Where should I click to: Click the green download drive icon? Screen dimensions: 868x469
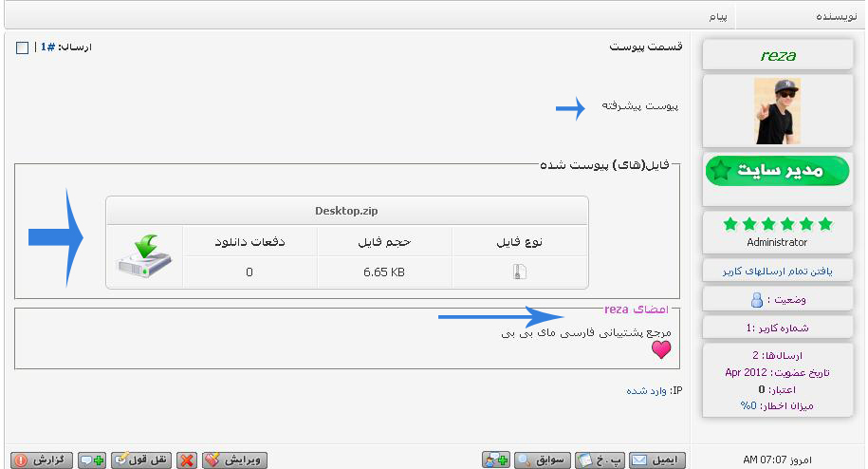click(144, 256)
